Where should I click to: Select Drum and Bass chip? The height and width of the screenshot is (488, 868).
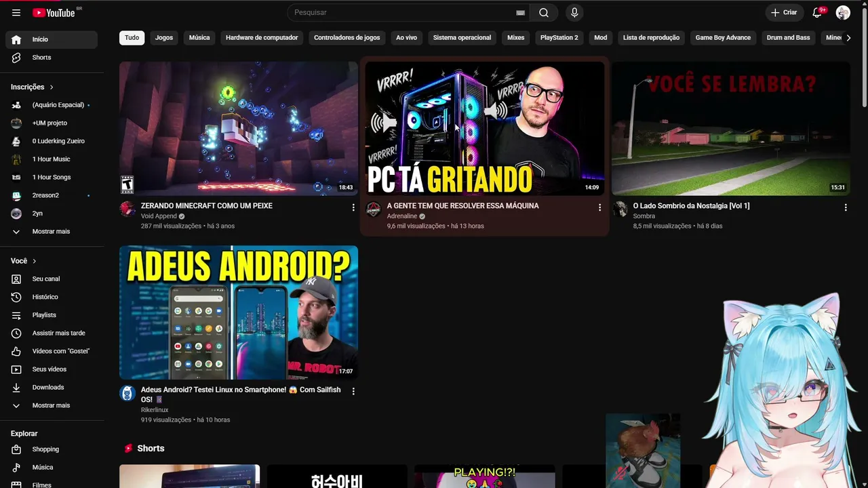[x=789, y=38]
